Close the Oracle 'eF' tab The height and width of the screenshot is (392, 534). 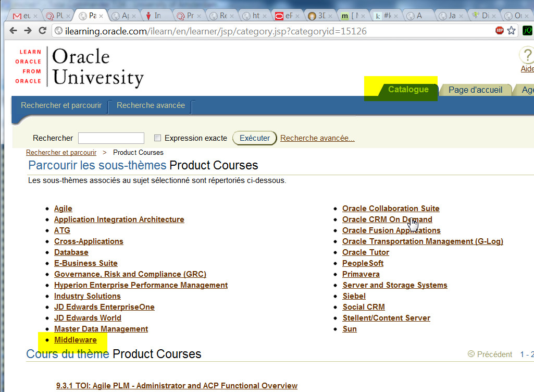point(297,16)
